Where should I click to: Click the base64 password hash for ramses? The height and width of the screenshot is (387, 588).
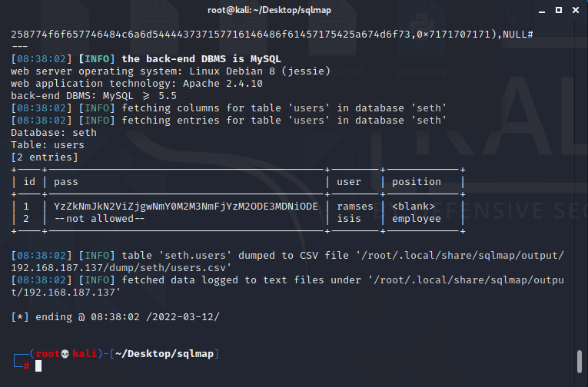(186, 207)
